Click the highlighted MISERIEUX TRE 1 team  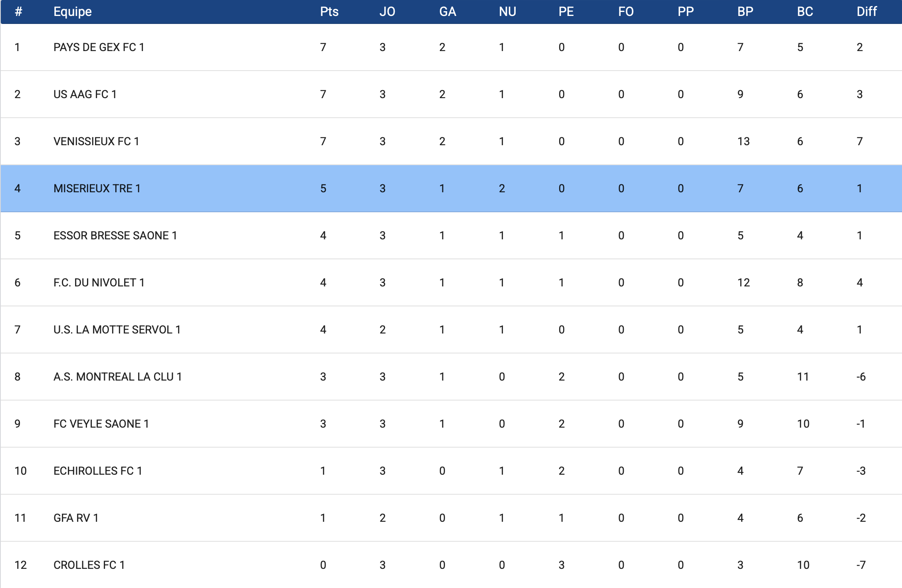click(97, 189)
